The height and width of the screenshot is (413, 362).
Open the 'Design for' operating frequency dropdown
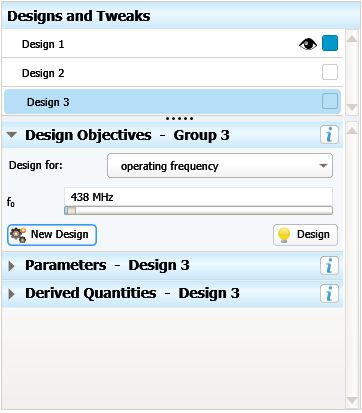coord(220,166)
